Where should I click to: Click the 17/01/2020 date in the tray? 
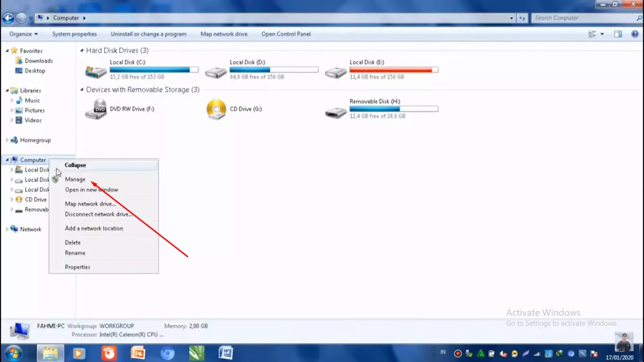pyautogui.click(x=619, y=358)
